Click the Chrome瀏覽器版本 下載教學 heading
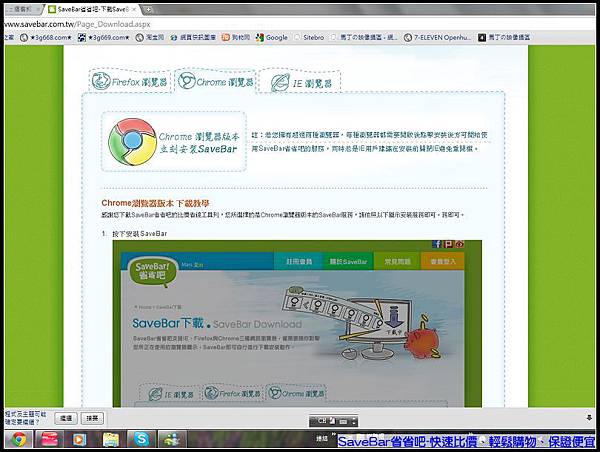 pyautogui.click(x=155, y=203)
